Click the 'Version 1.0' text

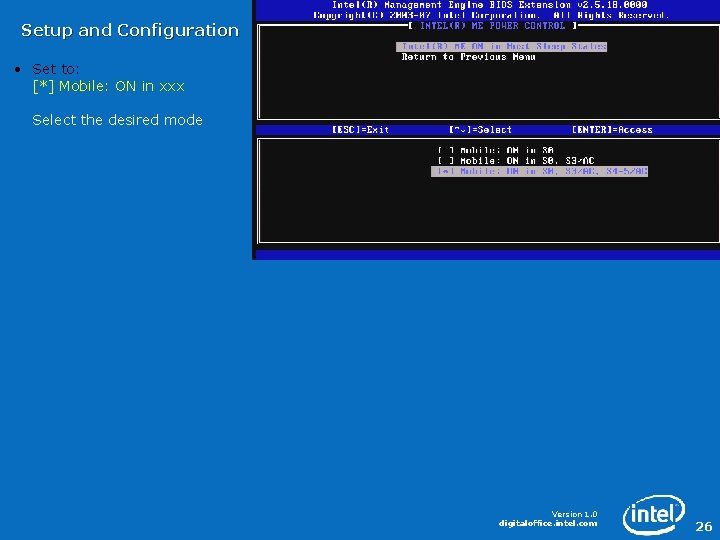pos(574,514)
